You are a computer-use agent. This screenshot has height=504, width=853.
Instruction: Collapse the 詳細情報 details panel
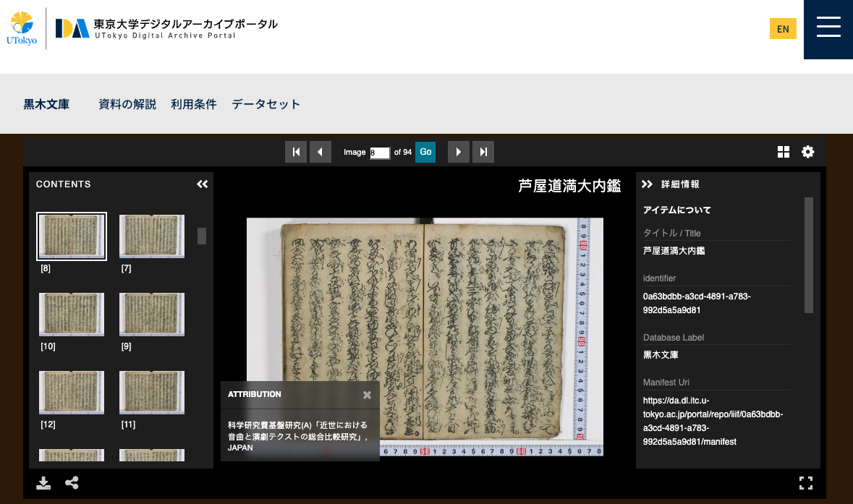648,184
